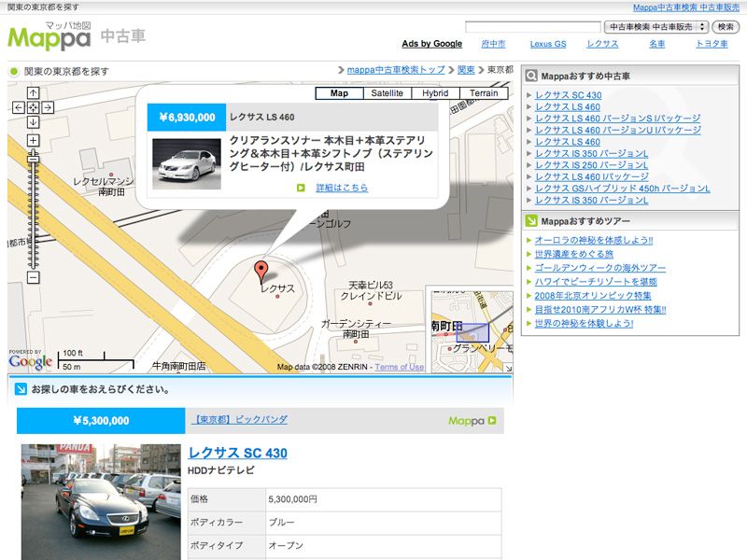The height and width of the screenshot is (560, 747).
Task: Select the Map view tab
Action: (x=339, y=93)
